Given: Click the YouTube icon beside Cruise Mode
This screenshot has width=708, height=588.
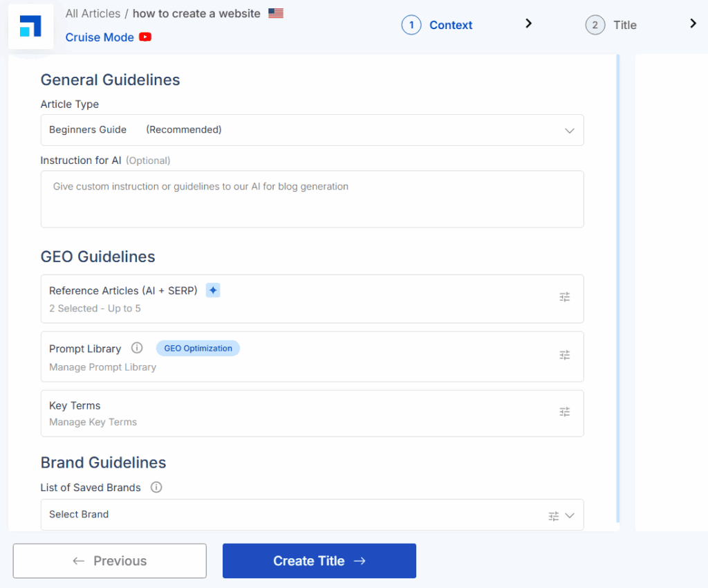Looking at the screenshot, I should (x=145, y=37).
